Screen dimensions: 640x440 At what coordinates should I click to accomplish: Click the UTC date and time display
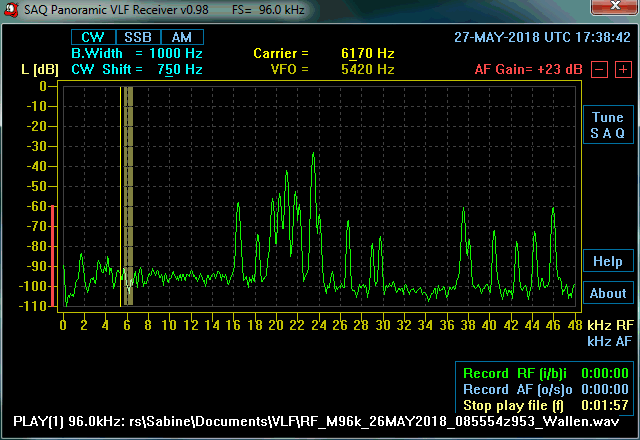[542, 38]
